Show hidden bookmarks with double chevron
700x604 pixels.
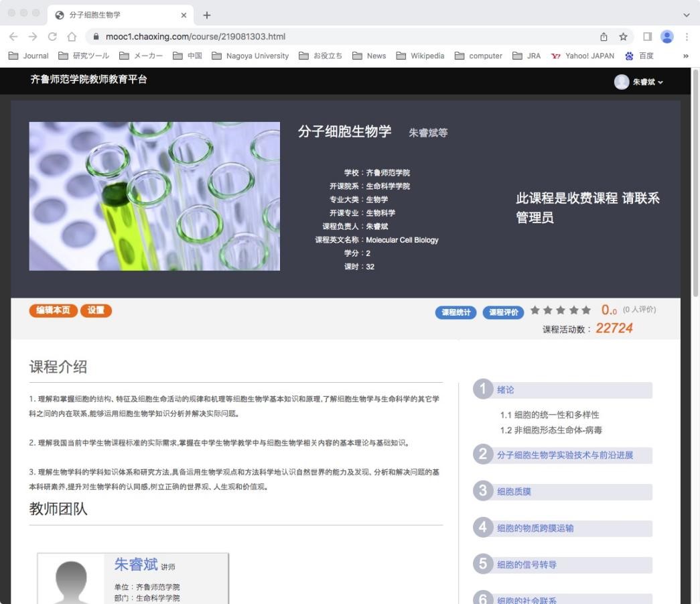[685, 56]
